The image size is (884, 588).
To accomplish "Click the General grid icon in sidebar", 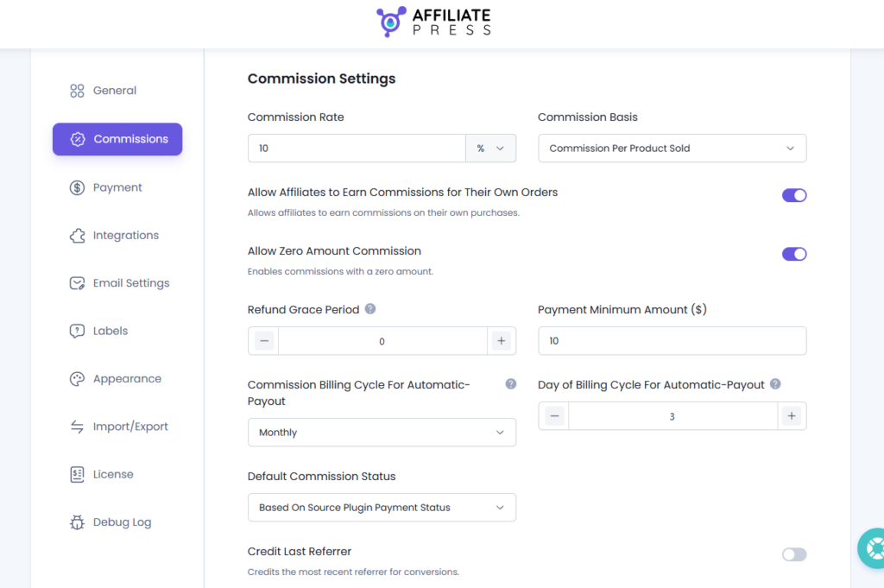I will pos(77,91).
